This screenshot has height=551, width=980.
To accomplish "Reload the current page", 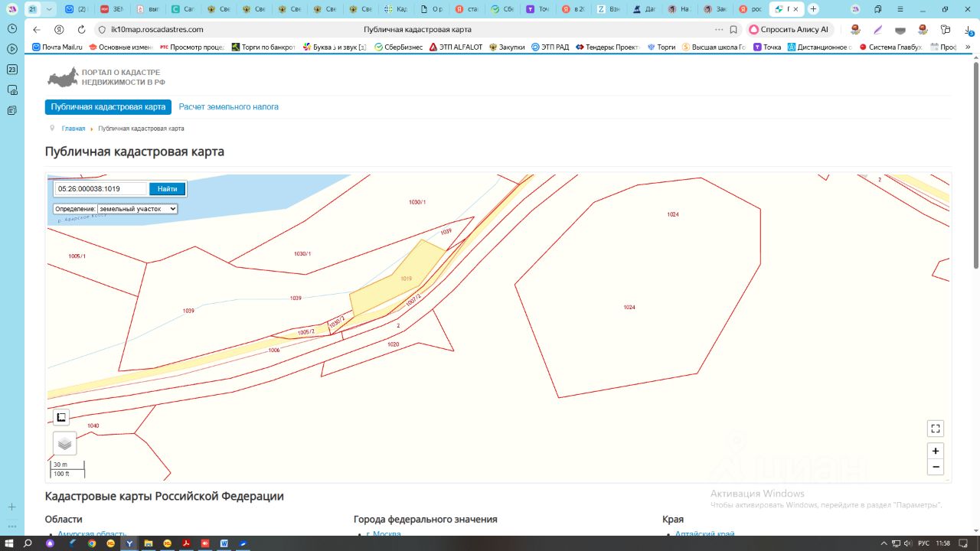I will pos(81,30).
